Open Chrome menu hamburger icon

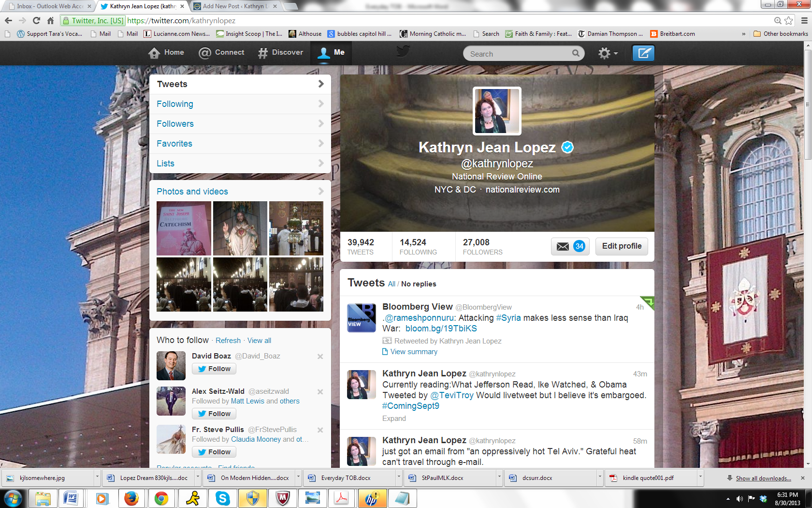804,20
